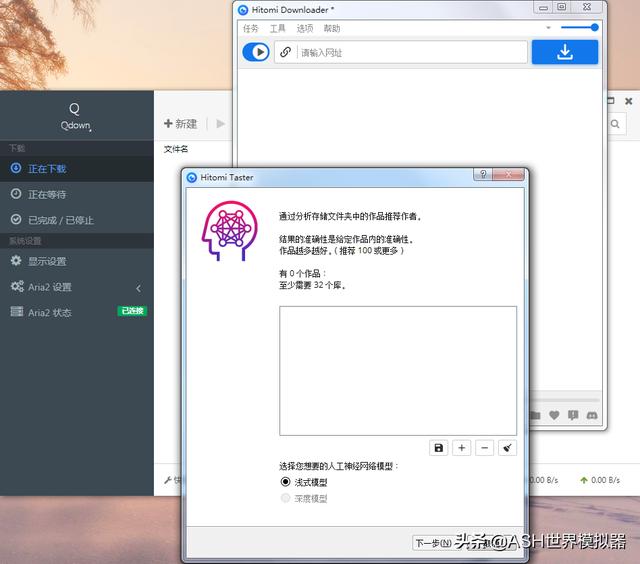The height and width of the screenshot is (564, 640).
Task: Open Aria2 状态 in Qdown sidebar
Action: 77,313
